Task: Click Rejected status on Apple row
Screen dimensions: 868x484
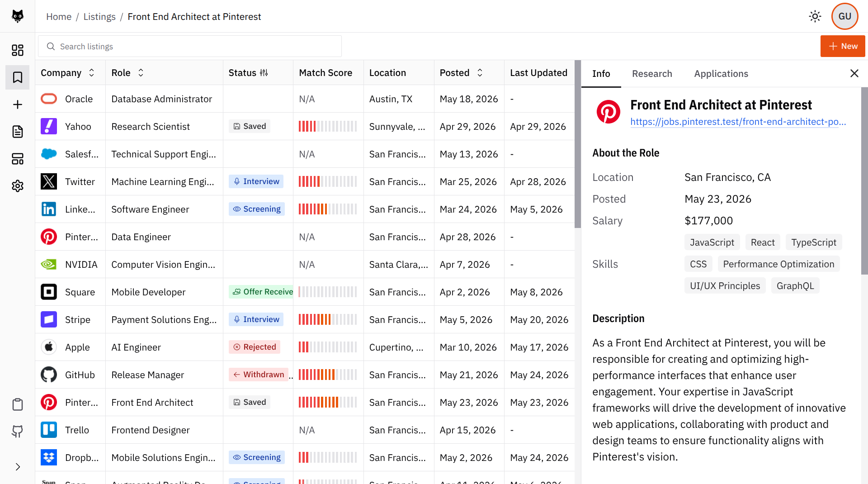Action: click(x=255, y=347)
